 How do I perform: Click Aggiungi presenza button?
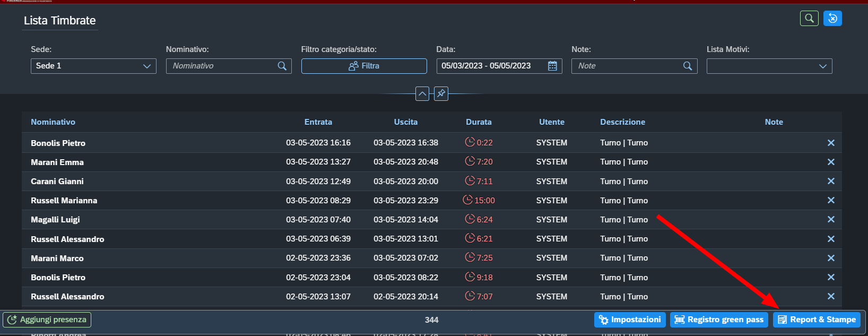coord(47,320)
